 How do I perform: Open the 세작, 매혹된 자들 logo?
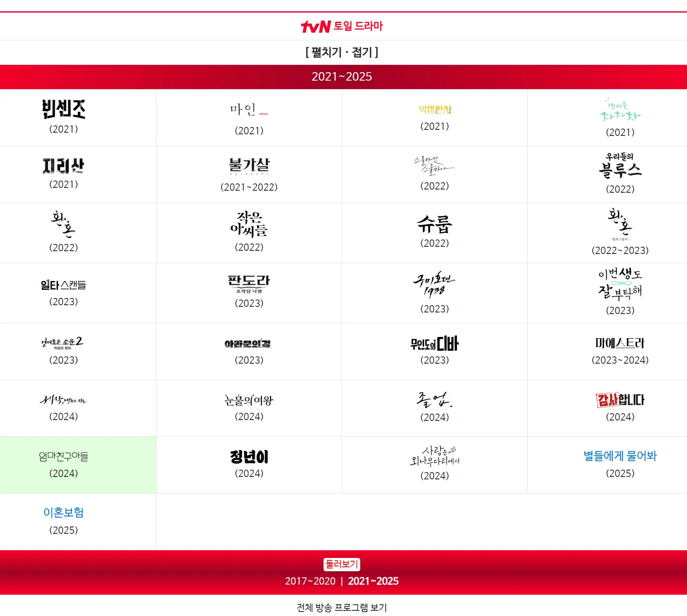pos(63,400)
